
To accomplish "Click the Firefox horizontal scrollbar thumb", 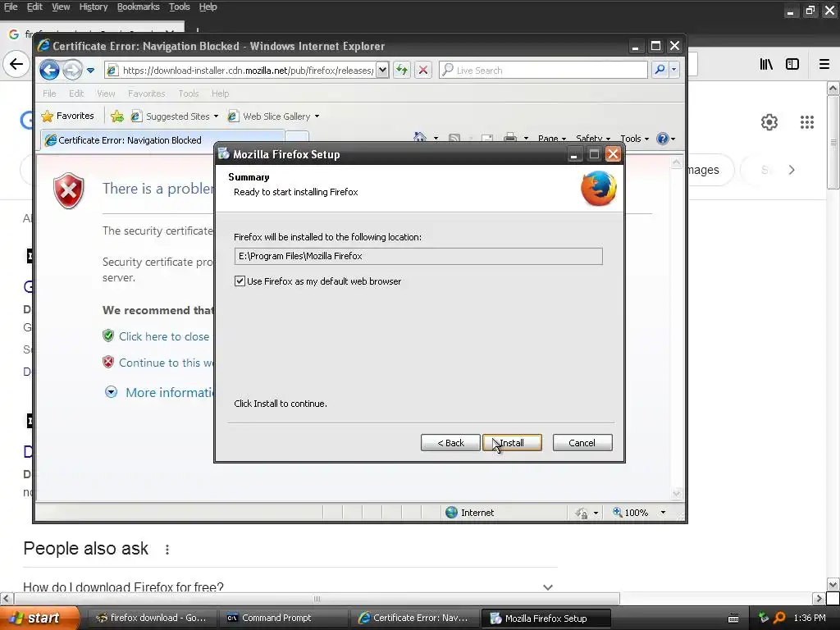I will point(317,598).
